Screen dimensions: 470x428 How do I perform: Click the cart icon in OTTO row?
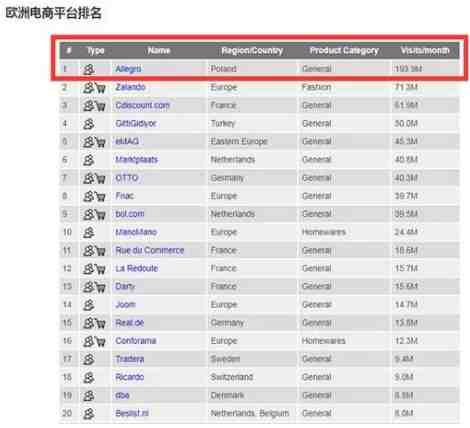click(x=101, y=179)
